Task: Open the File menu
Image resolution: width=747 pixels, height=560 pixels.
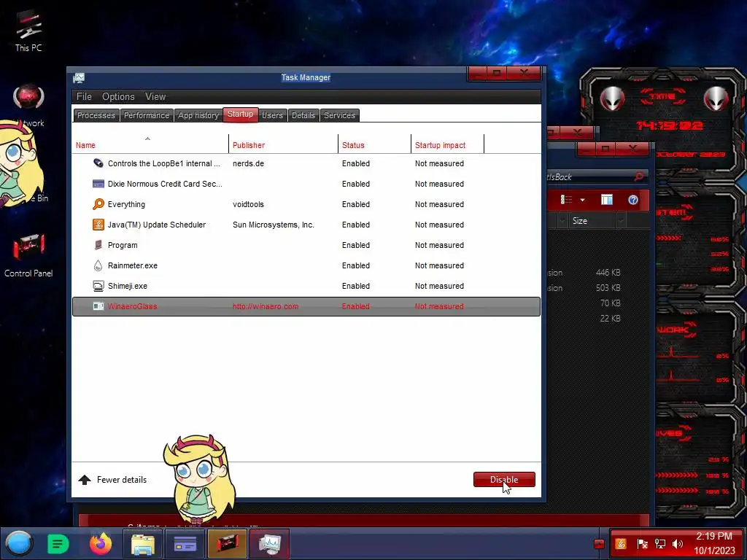Action: click(x=84, y=97)
